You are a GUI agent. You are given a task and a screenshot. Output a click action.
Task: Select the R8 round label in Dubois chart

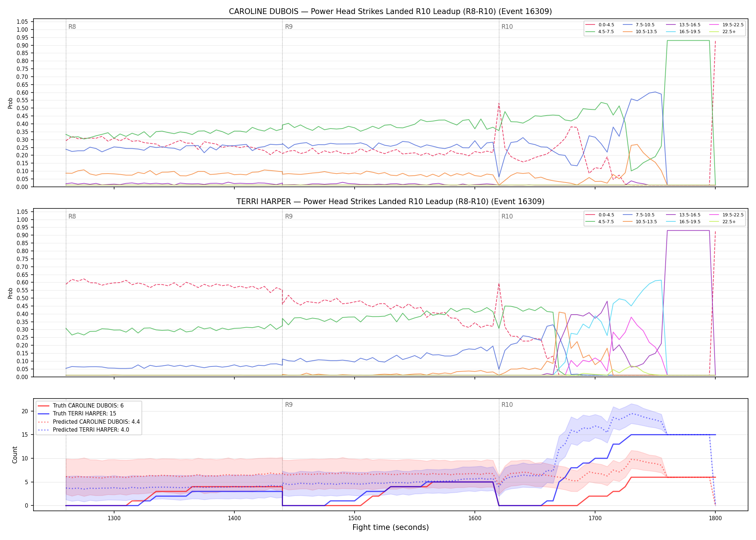(x=72, y=27)
